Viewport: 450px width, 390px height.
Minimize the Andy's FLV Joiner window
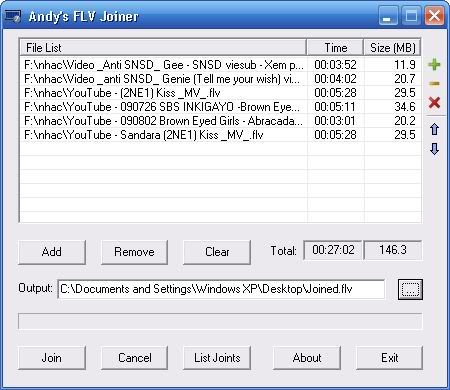tap(388, 16)
